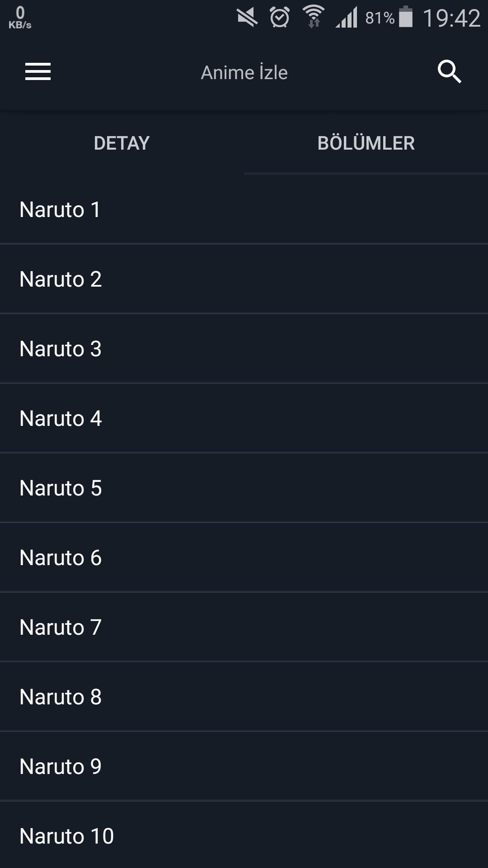Tap the alarm clock status icon
The height and width of the screenshot is (868, 488).
(x=280, y=18)
